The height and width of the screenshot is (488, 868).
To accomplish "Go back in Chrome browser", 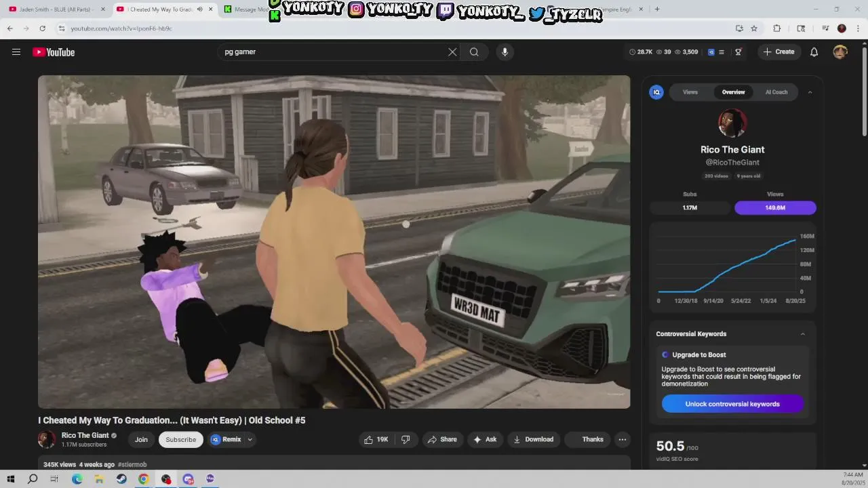I will coord(9,28).
